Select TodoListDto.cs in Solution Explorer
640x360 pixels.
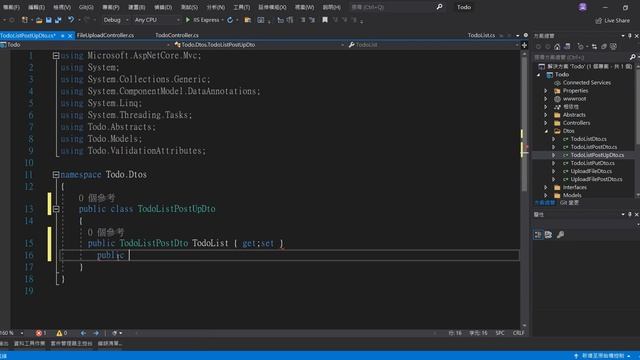(x=588, y=139)
